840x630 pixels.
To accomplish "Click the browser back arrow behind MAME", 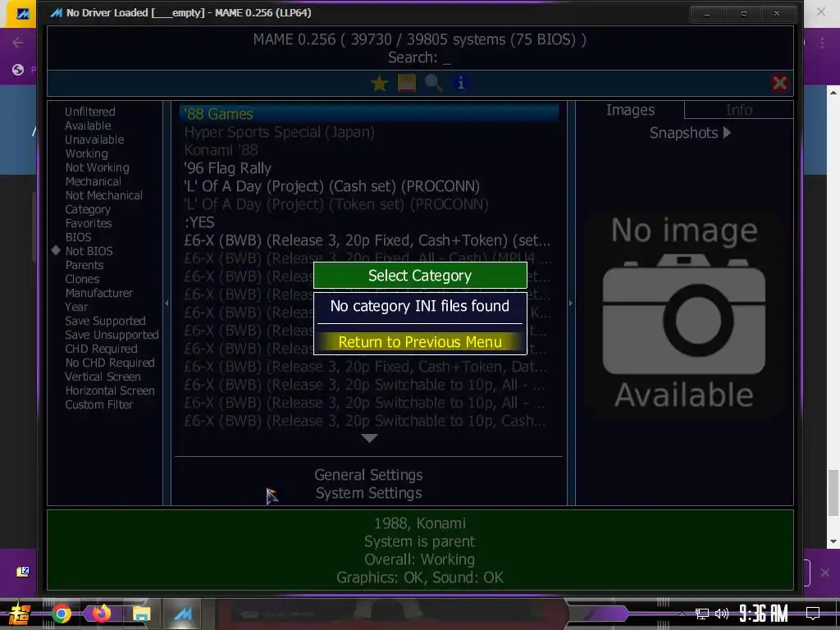I will (x=18, y=43).
